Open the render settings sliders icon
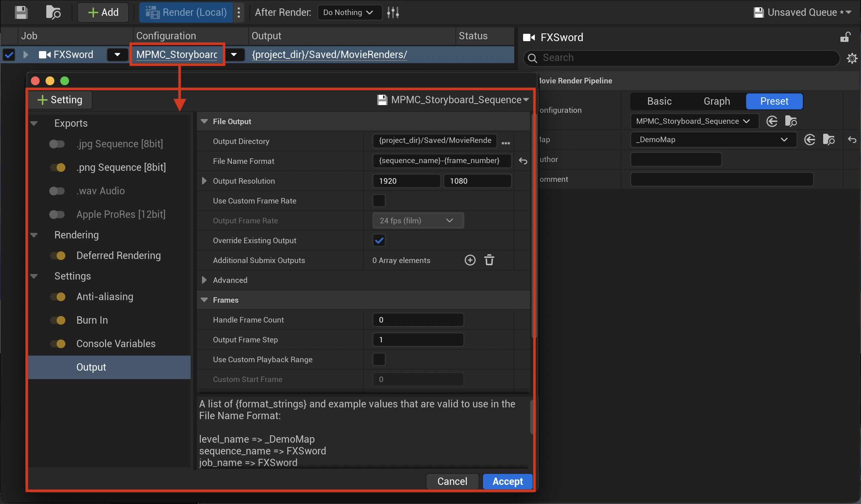This screenshot has width=861, height=504. 393,12
